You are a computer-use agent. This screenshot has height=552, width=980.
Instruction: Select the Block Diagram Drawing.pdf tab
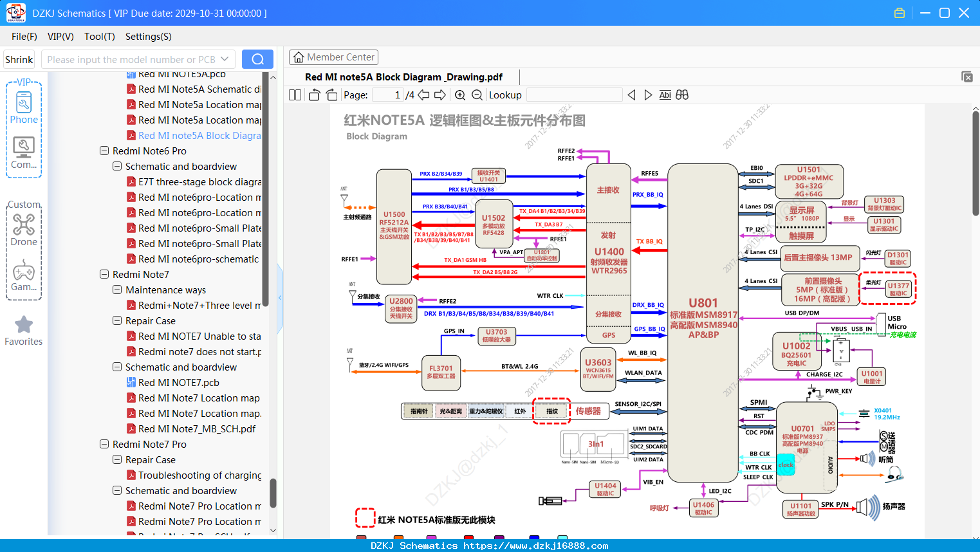click(x=403, y=77)
